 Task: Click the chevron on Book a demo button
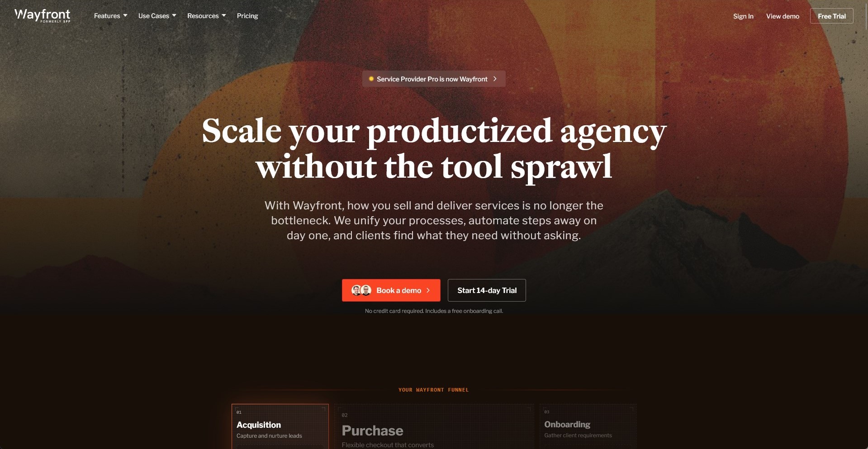coord(428,290)
